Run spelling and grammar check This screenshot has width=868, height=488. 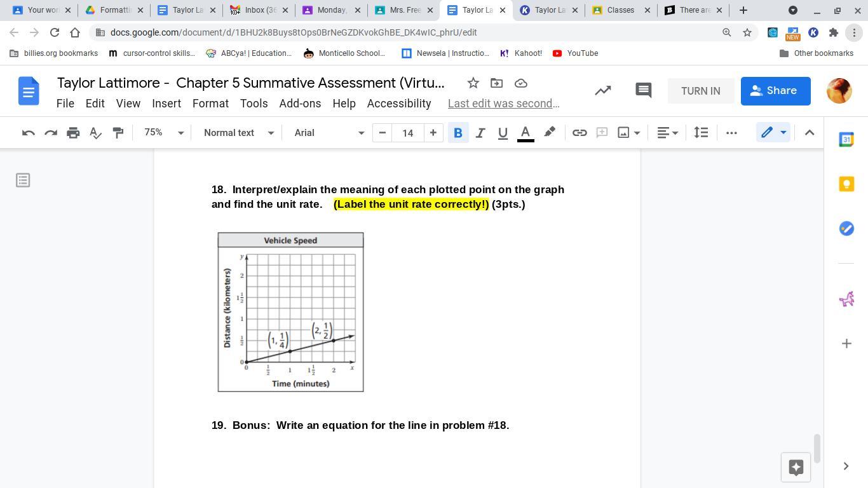(95, 133)
